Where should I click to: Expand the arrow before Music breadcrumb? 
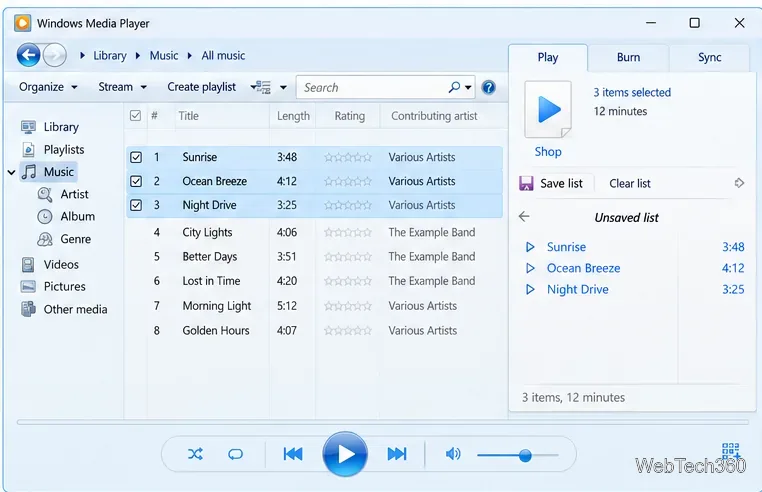click(138, 56)
